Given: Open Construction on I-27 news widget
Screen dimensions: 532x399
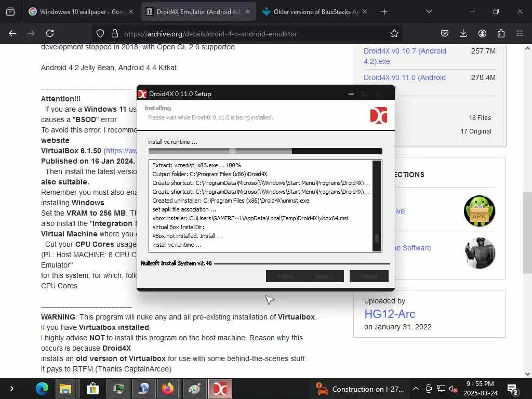Looking at the screenshot, I should tap(360, 389).
